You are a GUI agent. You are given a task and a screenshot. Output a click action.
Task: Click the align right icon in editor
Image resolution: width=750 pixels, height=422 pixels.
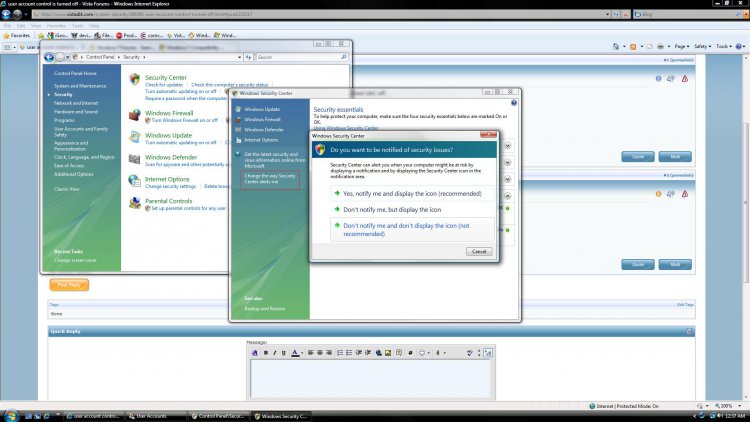(x=329, y=353)
